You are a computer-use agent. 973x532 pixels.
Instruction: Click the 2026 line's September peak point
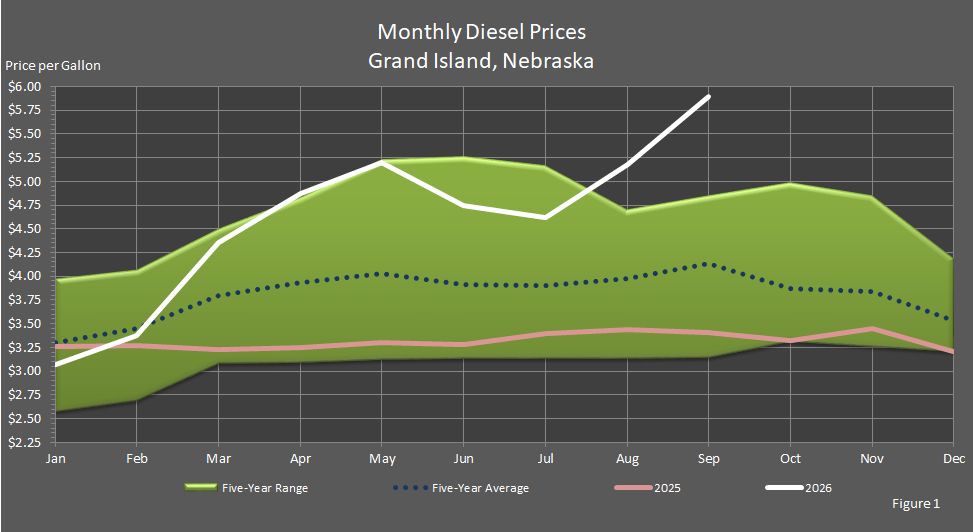(x=708, y=97)
